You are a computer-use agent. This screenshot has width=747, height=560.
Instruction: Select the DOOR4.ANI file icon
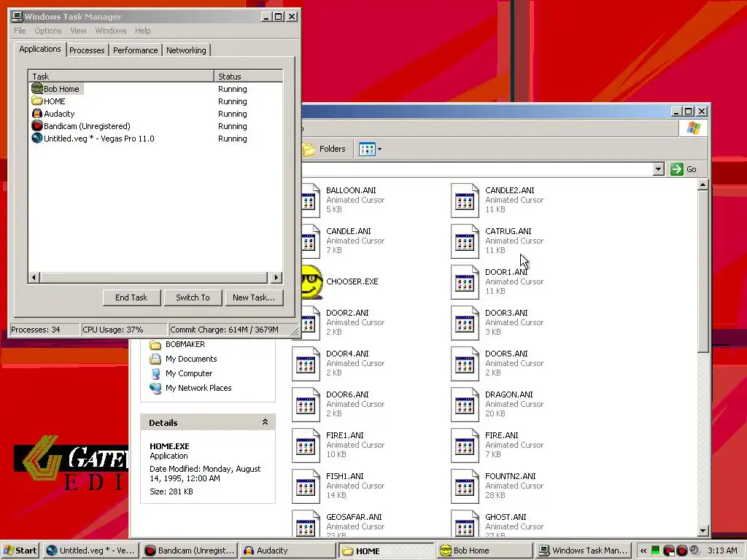(x=306, y=364)
